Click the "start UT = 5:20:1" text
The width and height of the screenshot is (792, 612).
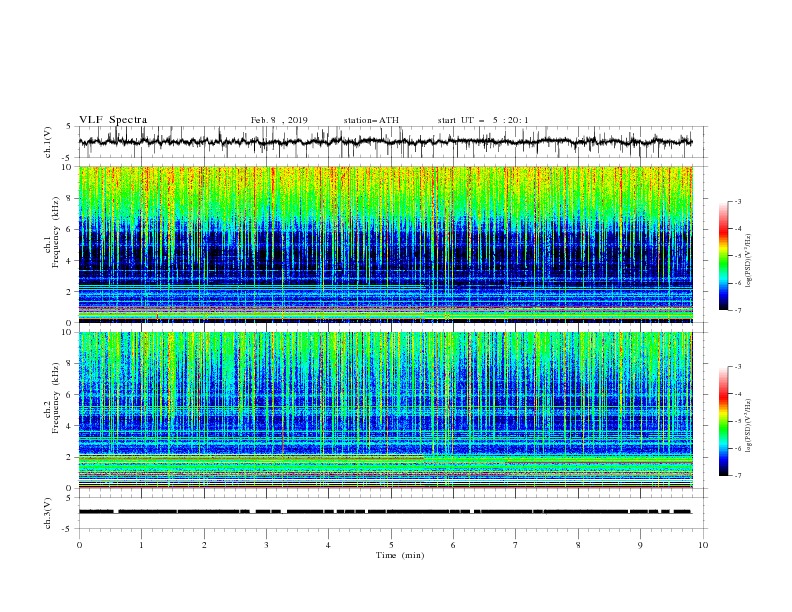[x=483, y=120]
